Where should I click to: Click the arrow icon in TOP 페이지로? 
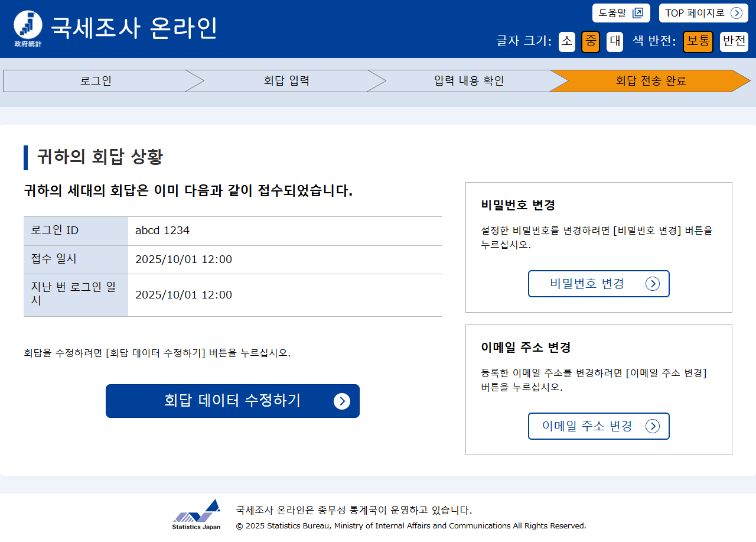pyautogui.click(x=736, y=13)
